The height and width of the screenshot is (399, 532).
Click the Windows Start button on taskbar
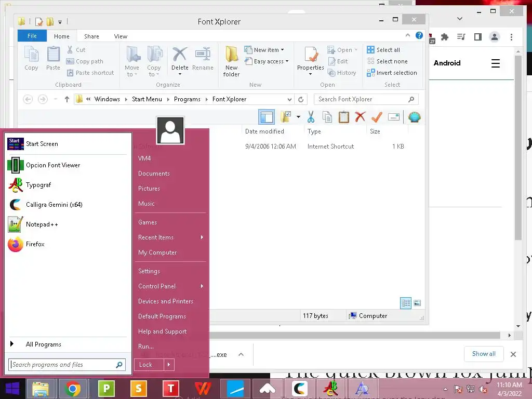(x=12, y=389)
